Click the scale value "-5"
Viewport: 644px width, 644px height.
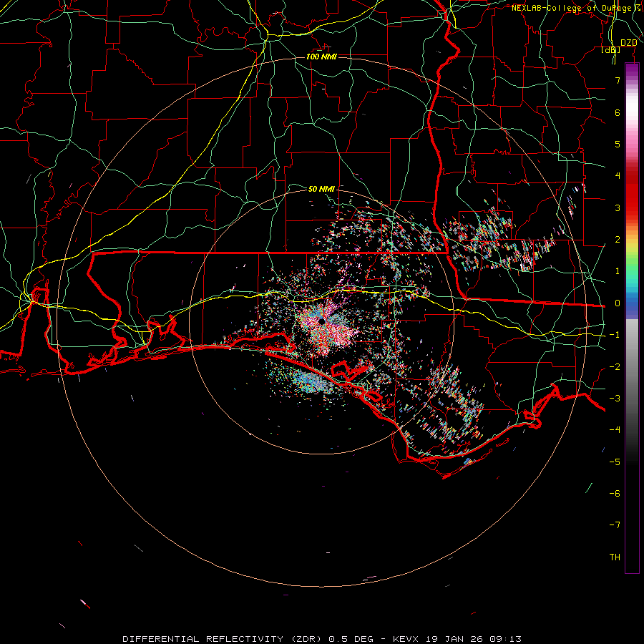pos(615,462)
